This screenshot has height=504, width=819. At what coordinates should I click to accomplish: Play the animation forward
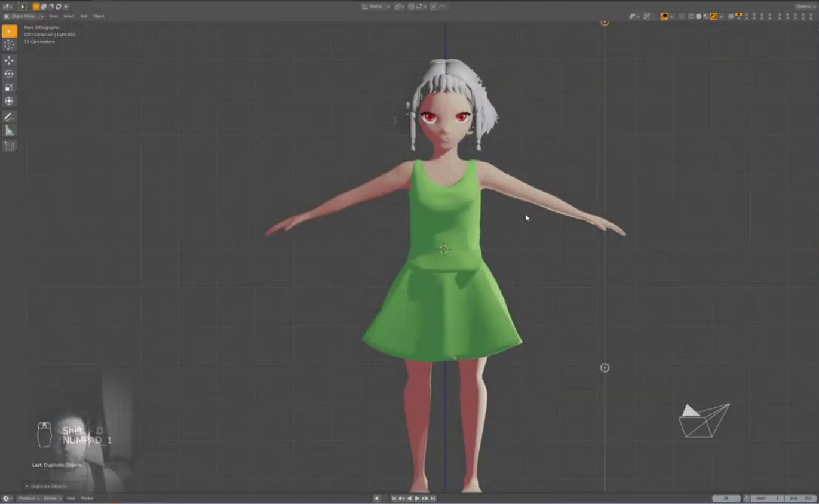point(417,498)
